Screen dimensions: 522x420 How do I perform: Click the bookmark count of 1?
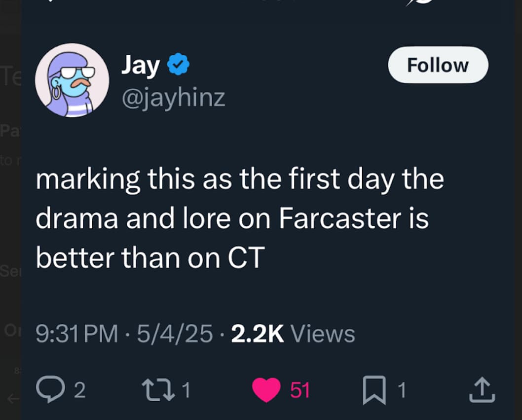coord(402,390)
